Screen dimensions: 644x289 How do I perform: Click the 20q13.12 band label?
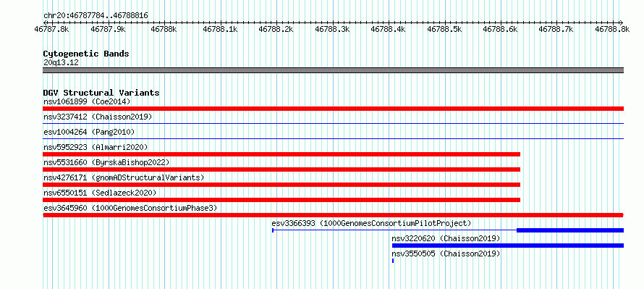[x=61, y=62]
